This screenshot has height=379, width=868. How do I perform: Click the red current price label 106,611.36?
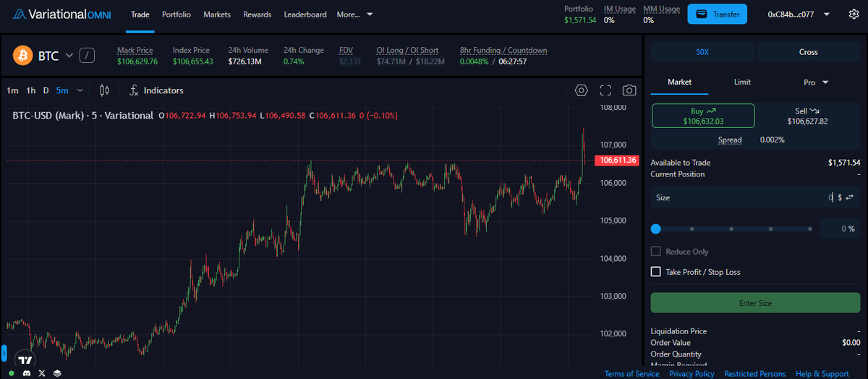[618, 161]
